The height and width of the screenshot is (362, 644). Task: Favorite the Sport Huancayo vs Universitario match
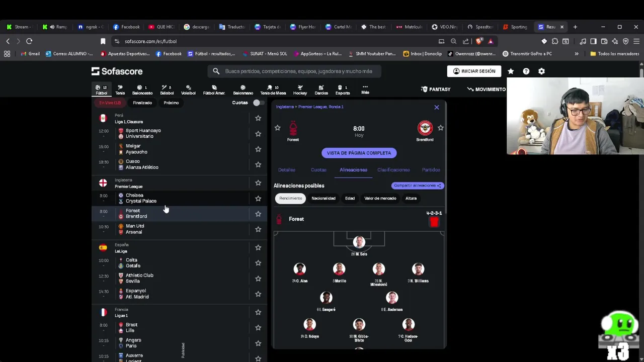(258, 134)
